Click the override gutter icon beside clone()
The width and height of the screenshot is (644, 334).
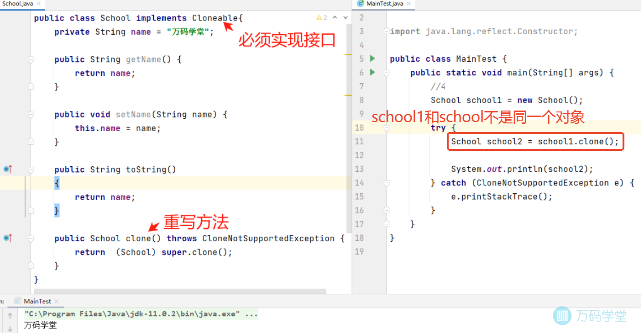[x=7, y=238]
